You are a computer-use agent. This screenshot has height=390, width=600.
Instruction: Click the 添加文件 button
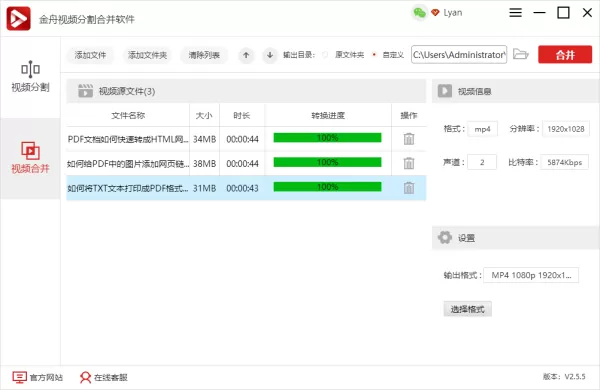90,55
